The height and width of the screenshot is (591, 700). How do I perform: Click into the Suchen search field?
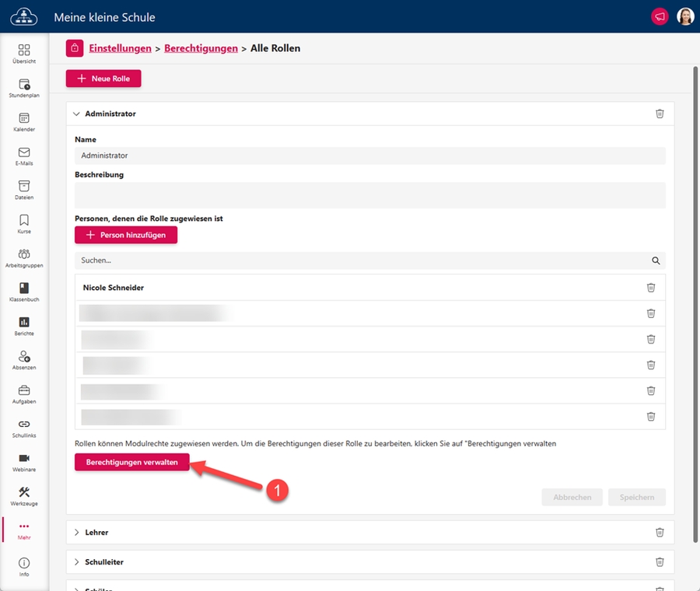[358, 261]
